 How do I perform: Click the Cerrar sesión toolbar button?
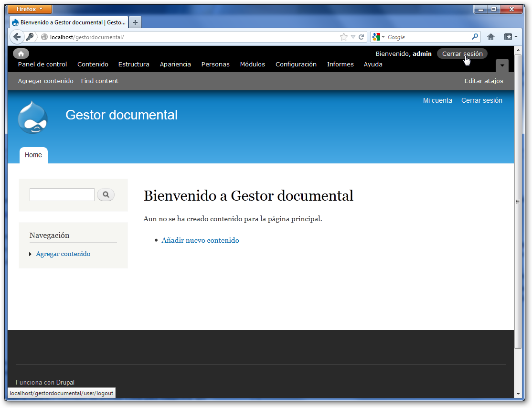click(462, 54)
